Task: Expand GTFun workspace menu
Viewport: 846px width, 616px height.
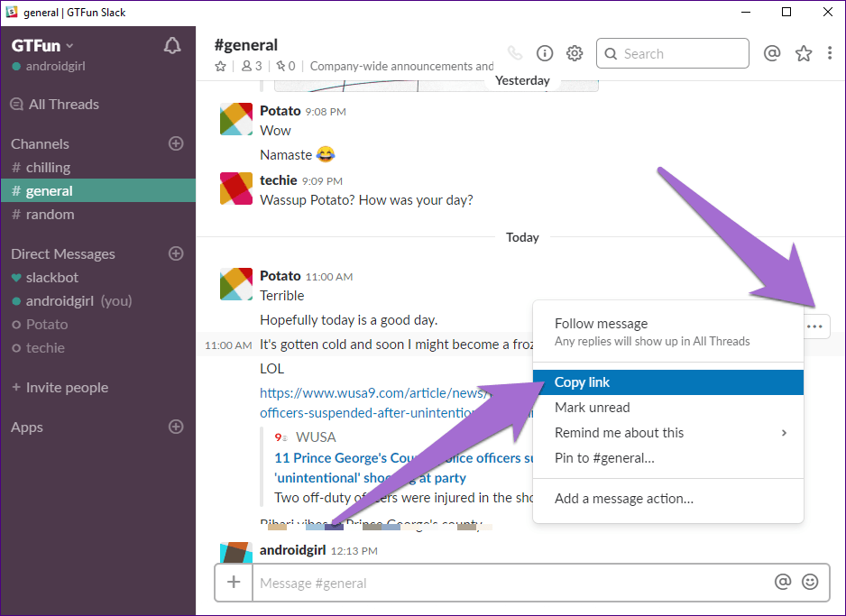Action: (42, 46)
